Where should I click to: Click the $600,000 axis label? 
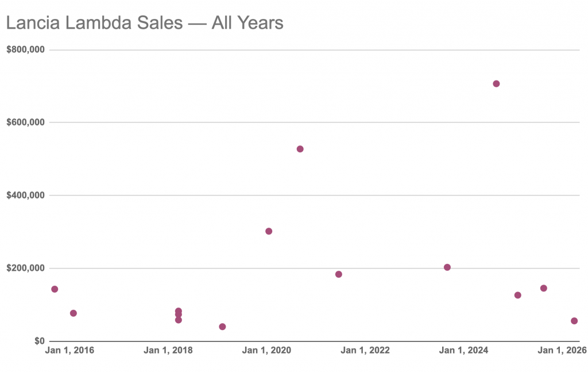pyautogui.click(x=25, y=122)
